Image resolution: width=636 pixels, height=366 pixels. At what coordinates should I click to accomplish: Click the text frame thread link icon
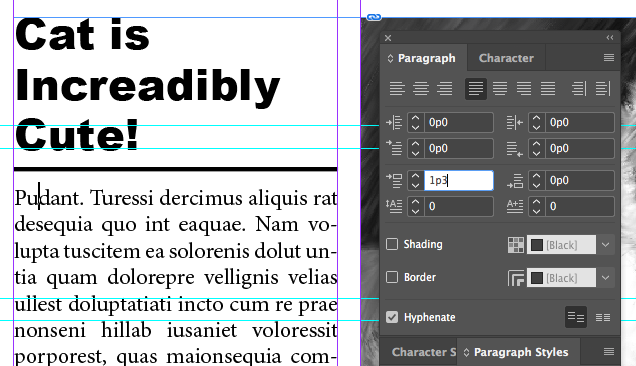374,17
